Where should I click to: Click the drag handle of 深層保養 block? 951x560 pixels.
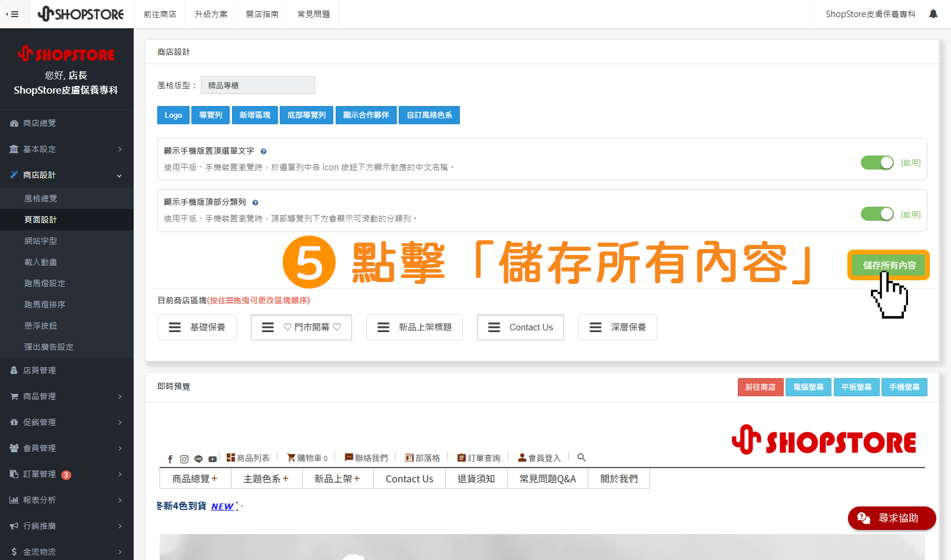[595, 327]
